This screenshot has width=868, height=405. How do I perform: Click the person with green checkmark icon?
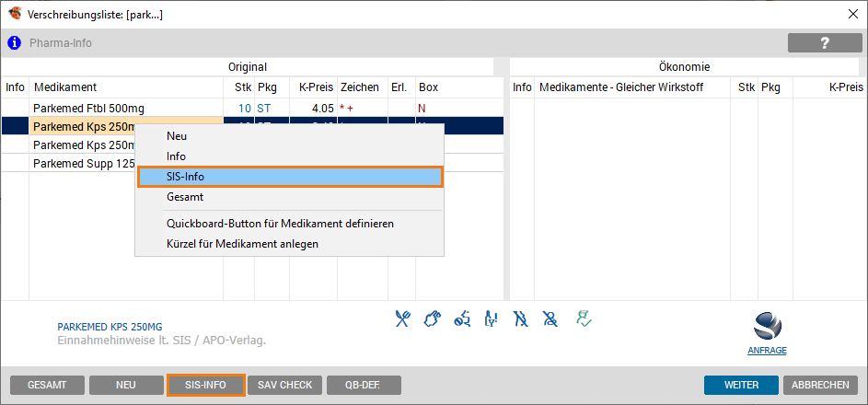pyautogui.click(x=583, y=318)
